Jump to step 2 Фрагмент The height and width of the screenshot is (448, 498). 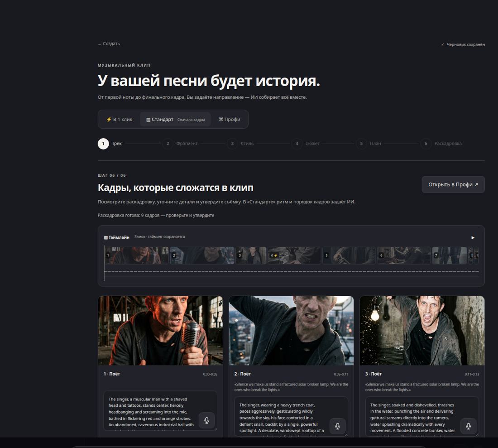click(x=180, y=144)
